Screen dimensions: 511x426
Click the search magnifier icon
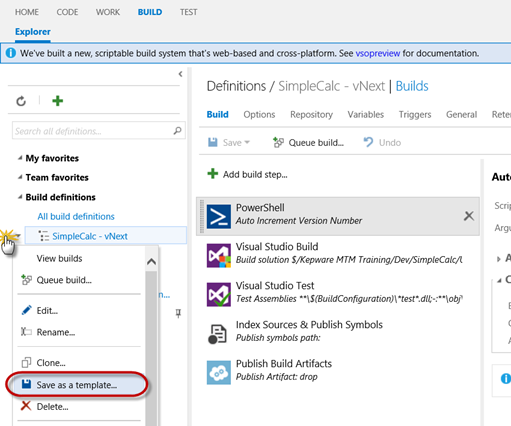point(177,131)
